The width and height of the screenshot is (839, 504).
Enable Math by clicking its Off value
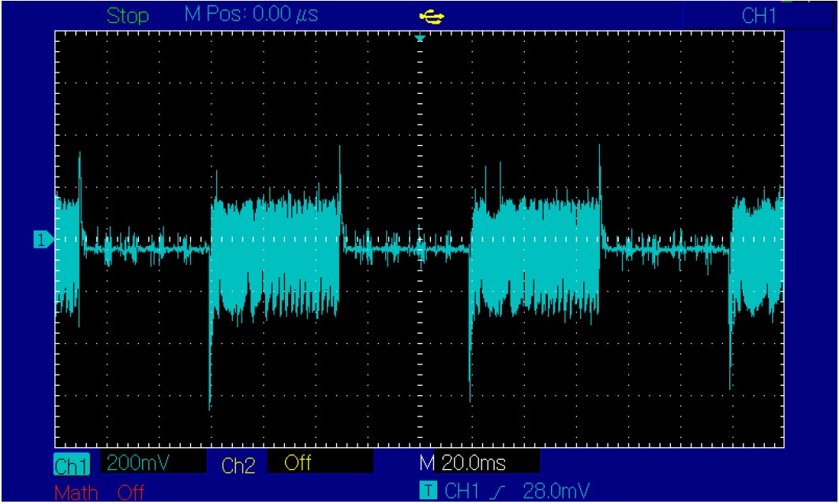(x=131, y=493)
